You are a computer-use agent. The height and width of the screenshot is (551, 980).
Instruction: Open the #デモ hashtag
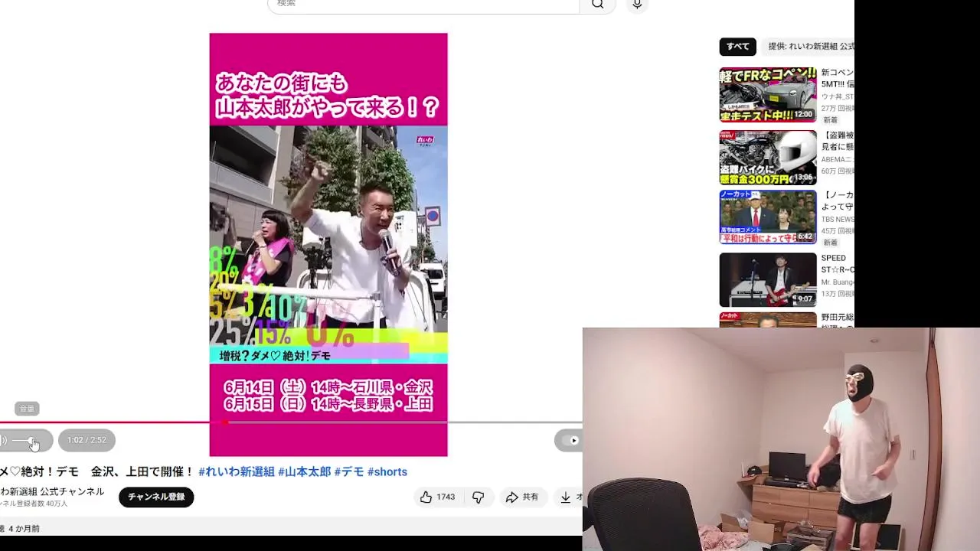[x=349, y=471]
